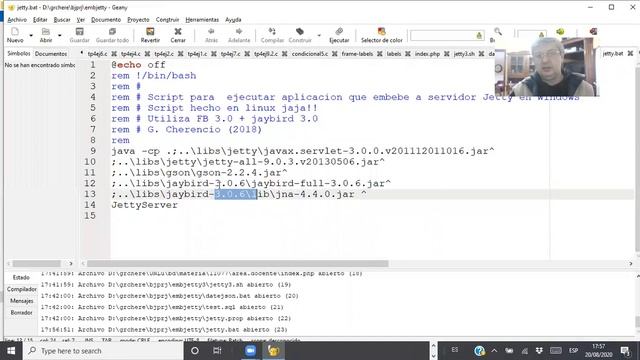Screen dimensions: 640x360
Task: Open a file with Abrir
Action: pyautogui.click(x=46, y=35)
